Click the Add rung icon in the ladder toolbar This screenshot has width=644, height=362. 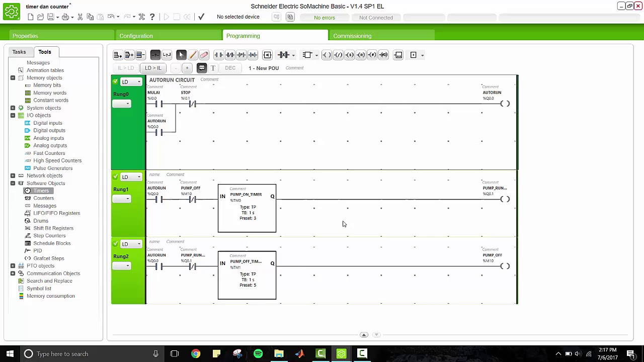[117, 55]
